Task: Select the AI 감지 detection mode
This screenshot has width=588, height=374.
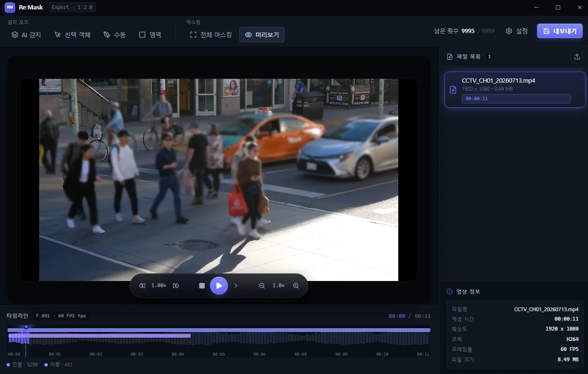Action: [x=26, y=35]
